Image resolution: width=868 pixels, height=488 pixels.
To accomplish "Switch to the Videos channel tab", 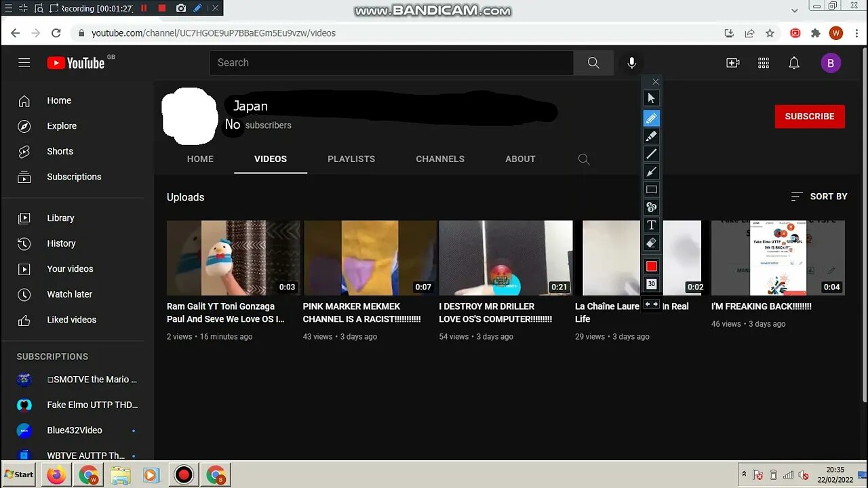I will pos(271,159).
